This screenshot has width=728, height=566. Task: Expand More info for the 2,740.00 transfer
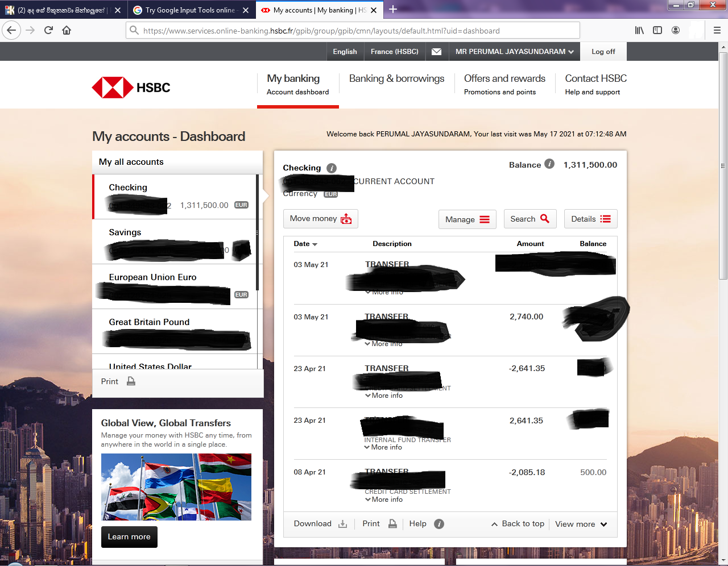384,344
